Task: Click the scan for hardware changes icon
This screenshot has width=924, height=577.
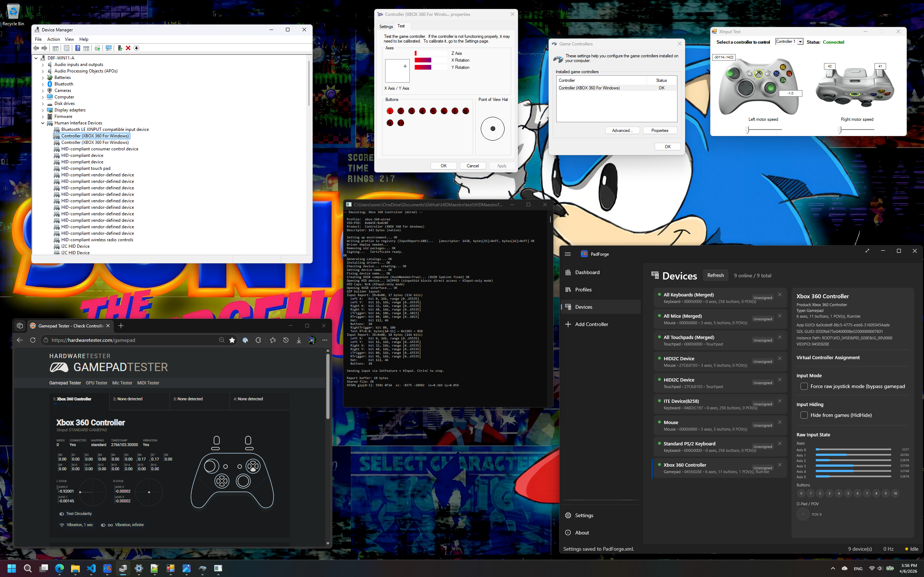Action: [x=109, y=48]
